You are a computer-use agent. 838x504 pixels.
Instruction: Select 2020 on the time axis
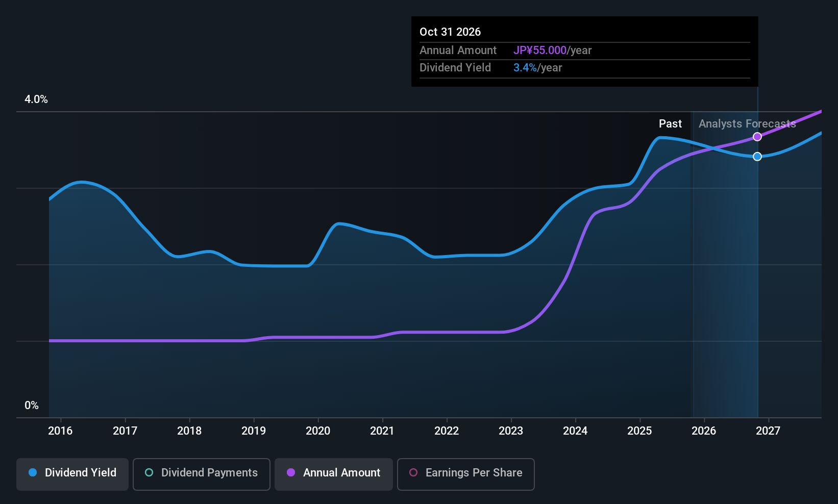(x=318, y=431)
